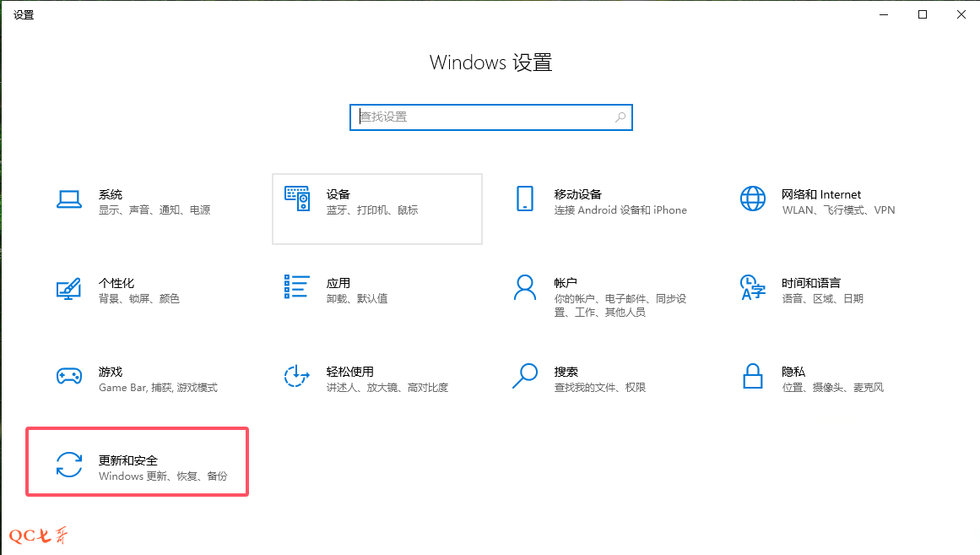Open the Apps (应用) list icon
Screen dimensions: 980x555
coord(297,287)
